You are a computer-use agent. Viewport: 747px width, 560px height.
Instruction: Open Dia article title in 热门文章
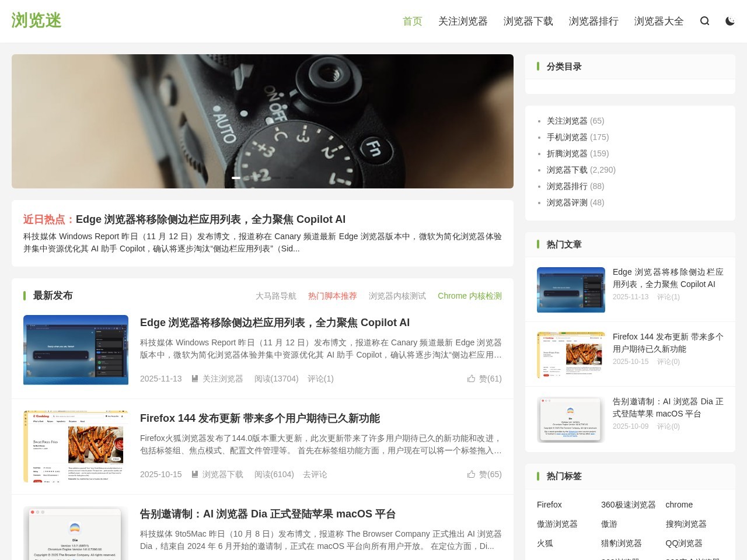tap(668, 408)
